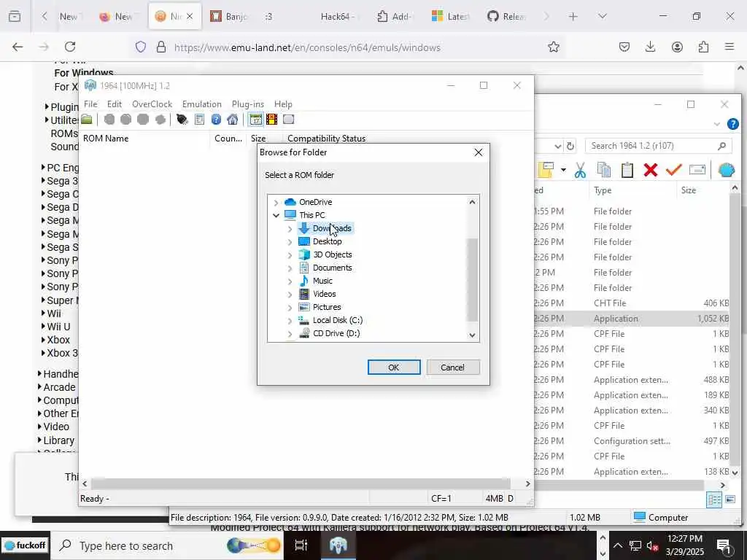747x560 pixels.
Task: Open the Emulation menu
Action: [201, 104]
